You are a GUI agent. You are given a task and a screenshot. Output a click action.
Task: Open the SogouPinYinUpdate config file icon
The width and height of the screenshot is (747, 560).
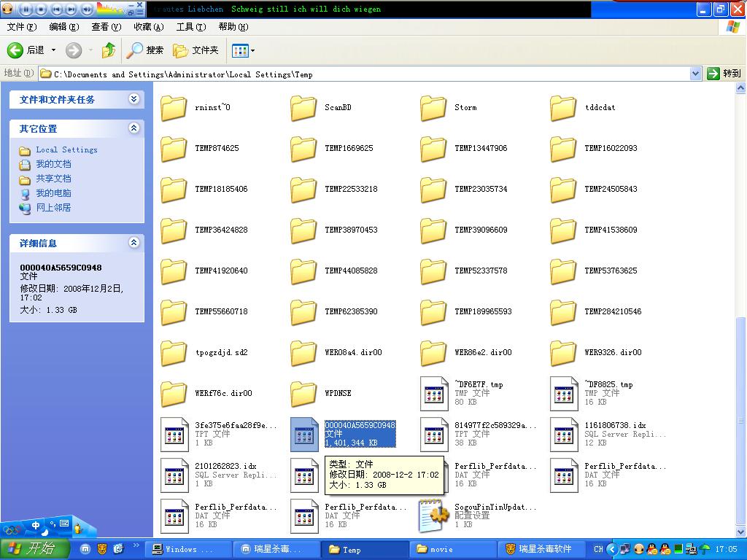point(433,516)
